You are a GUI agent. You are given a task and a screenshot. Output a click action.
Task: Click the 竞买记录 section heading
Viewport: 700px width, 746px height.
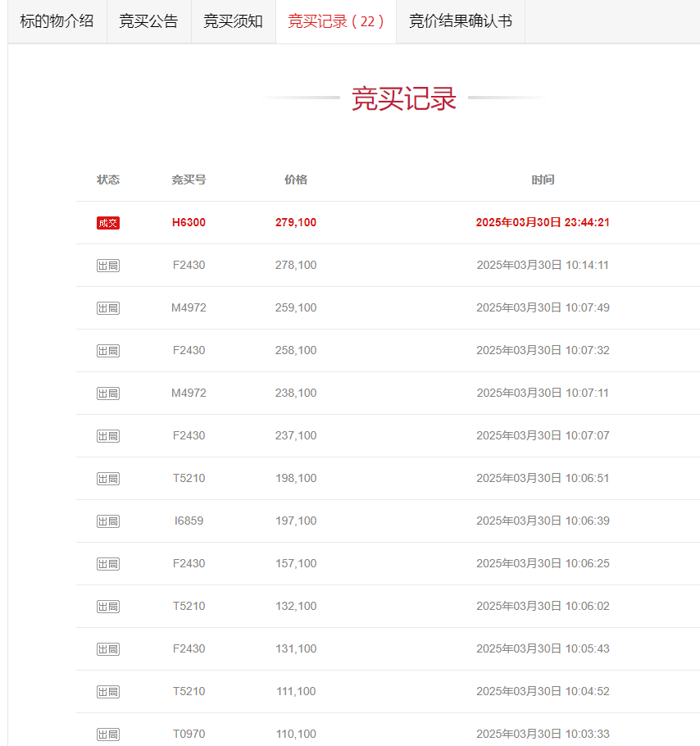[x=404, y=98]
